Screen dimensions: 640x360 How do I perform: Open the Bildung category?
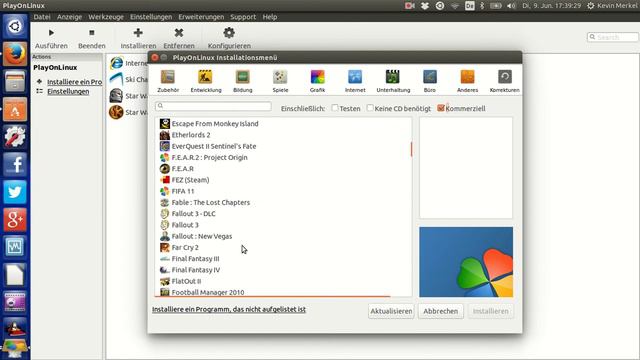click(242, 81)
